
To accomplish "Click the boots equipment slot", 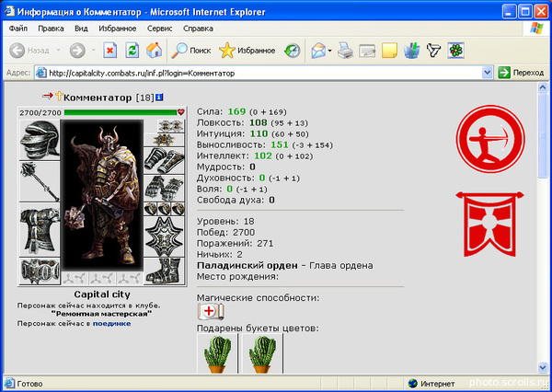I will [164, 271].
